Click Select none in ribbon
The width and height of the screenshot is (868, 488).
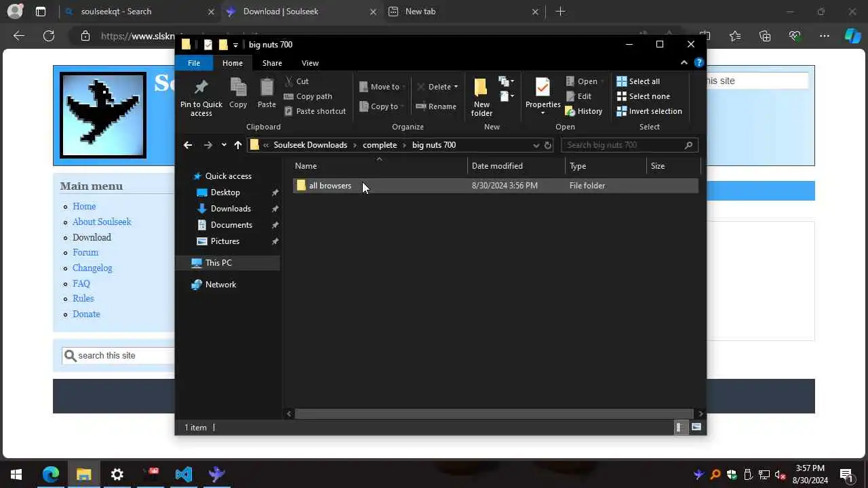pyautogui.click(x=643, y=96)
